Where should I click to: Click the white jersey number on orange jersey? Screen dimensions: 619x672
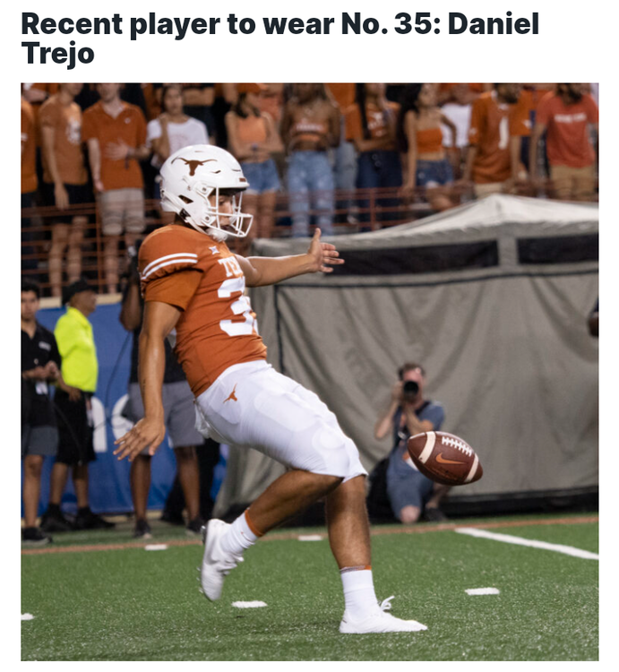tap(236, 306)
